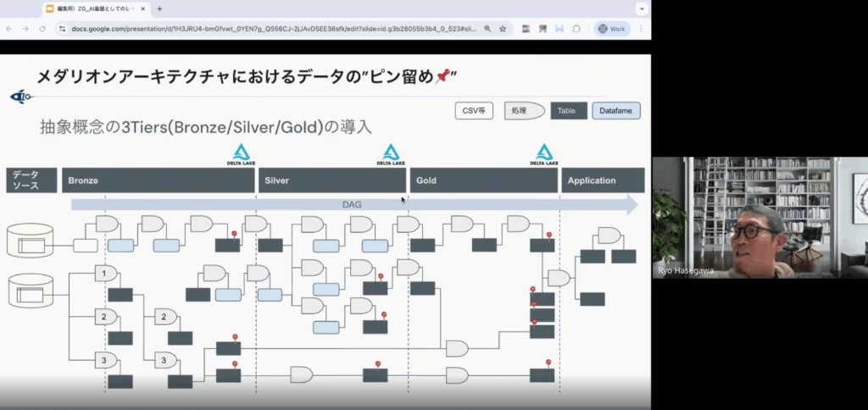
Task: Reload the page with the refresh icon
Action: (x=42, y=28)
